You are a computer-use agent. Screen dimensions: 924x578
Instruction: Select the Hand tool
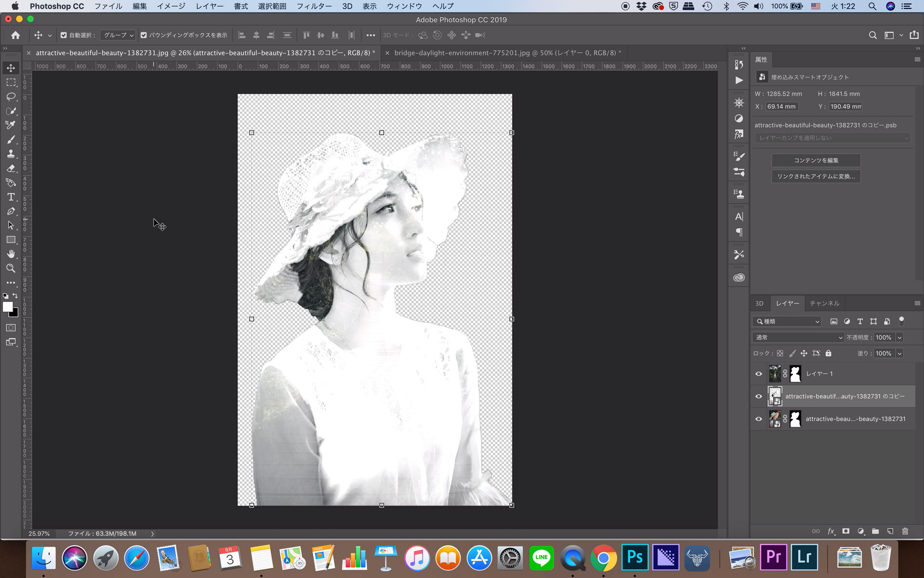(x=11, y=254)
